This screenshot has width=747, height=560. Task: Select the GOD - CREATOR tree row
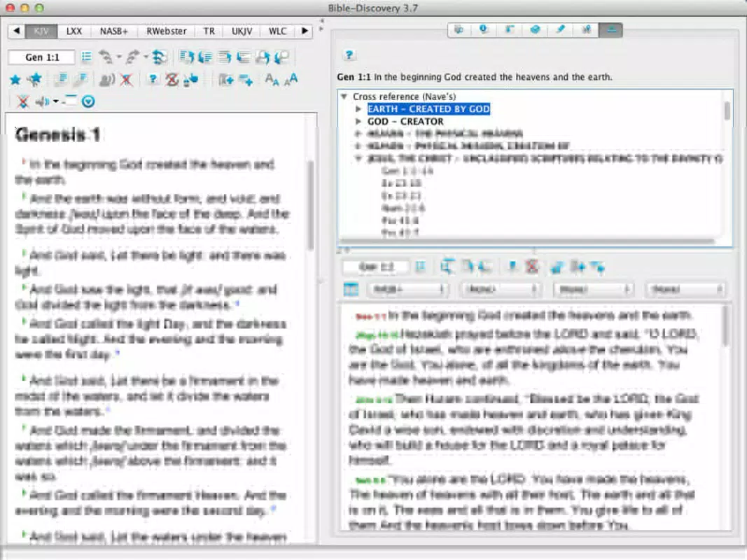[405, 121]
